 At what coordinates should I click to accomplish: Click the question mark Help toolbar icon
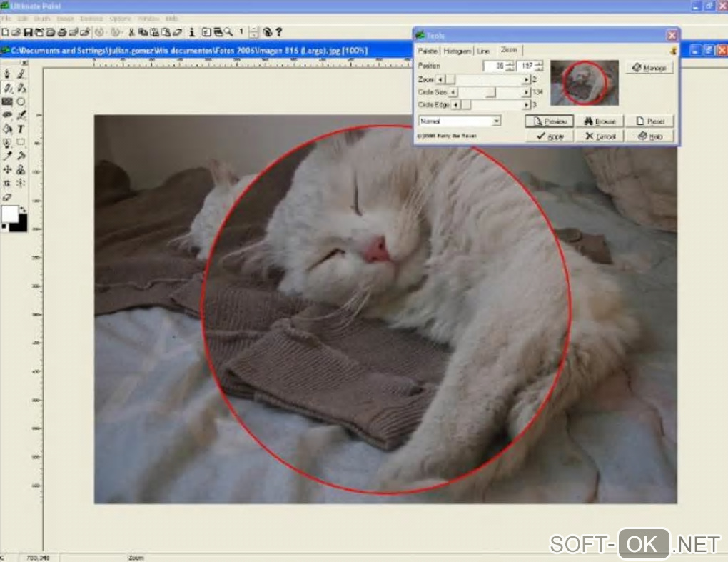tap(278, 32)
